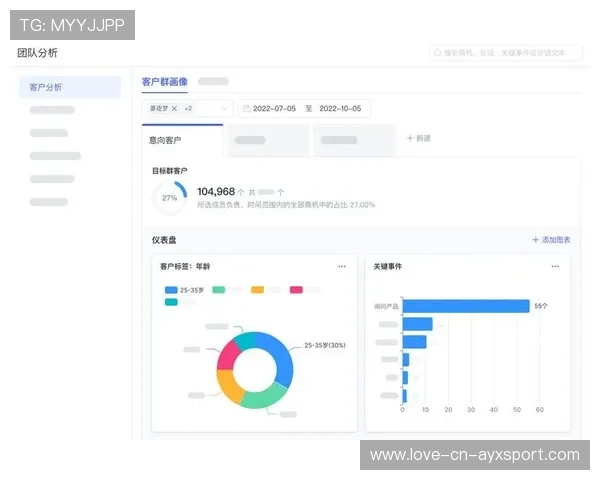Click 添加图表 to add a chart
The image size is (600, 480).
[551, 240]
